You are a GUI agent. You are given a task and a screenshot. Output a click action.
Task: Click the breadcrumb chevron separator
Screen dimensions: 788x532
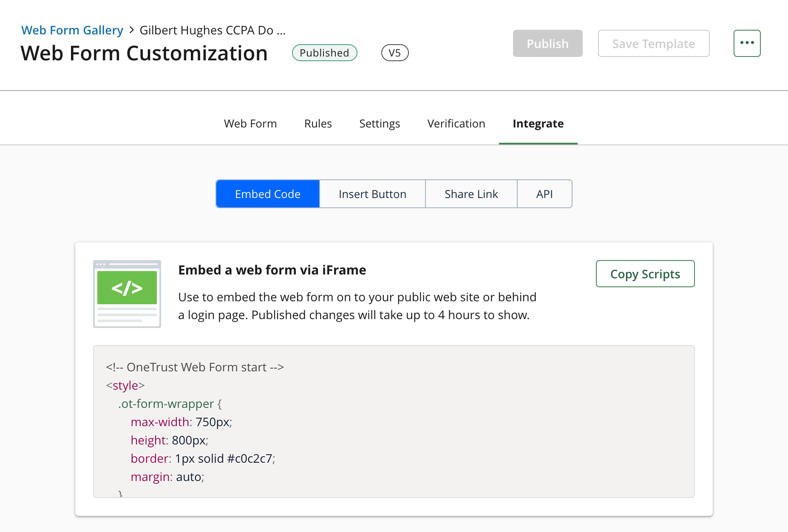[131, 30]
